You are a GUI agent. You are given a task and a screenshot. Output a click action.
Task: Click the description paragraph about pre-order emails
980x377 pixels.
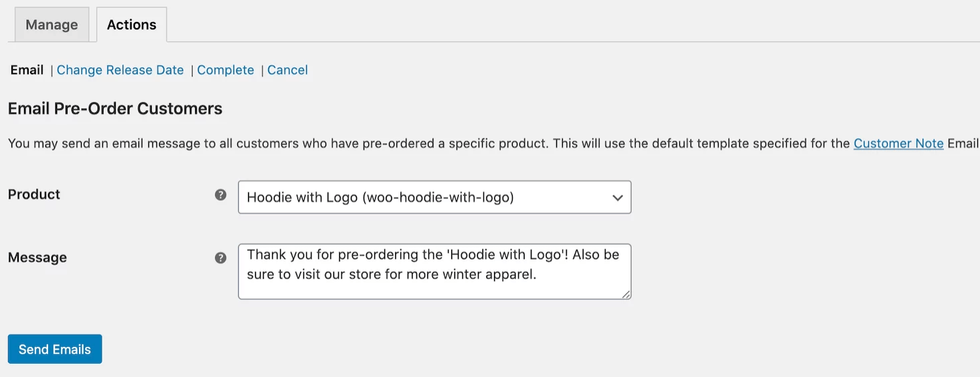click(x=428, y=144)
